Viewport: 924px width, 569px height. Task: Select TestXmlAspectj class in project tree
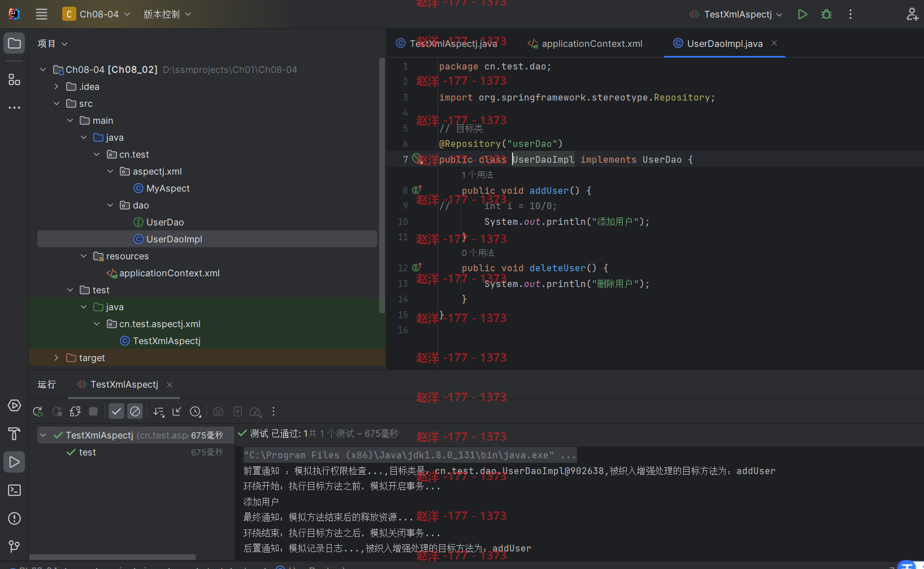click(x=160, y=341)
